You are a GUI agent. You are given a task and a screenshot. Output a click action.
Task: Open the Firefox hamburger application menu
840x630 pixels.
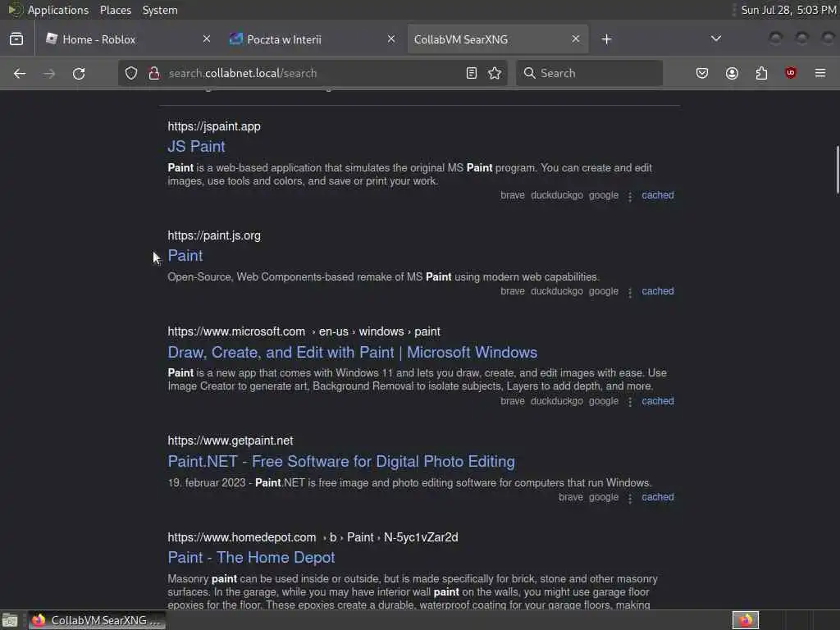tap(820, 73)
